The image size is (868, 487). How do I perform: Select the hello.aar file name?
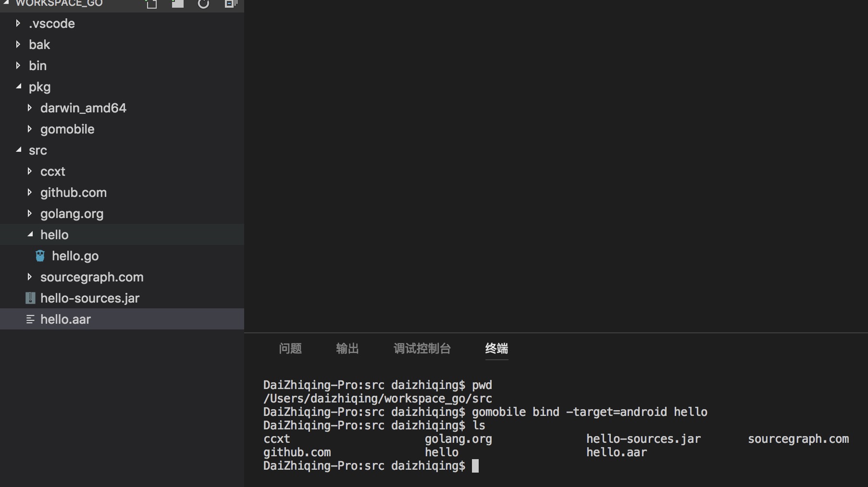(x=65, y=319)
